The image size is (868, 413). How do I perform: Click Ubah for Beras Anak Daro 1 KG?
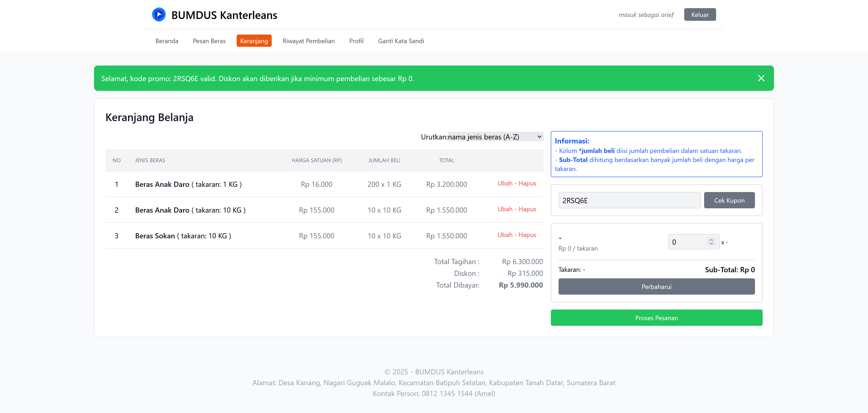pyautogui.click(x=505, y=183)
